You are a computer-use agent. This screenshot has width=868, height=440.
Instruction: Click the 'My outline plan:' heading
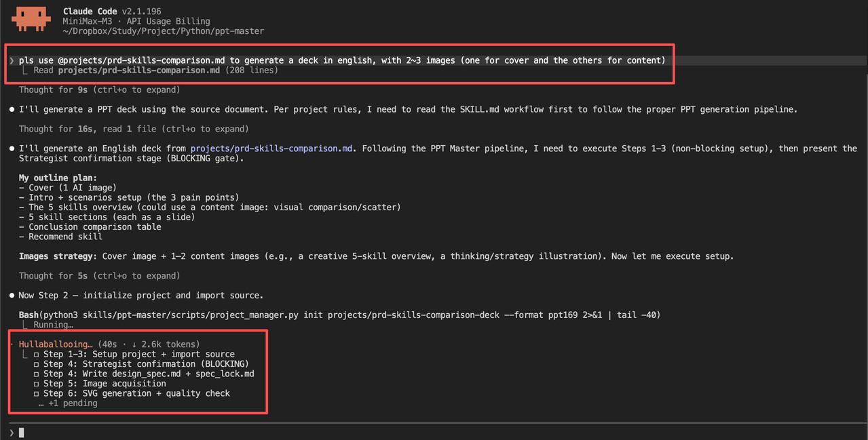click(58, 178)
